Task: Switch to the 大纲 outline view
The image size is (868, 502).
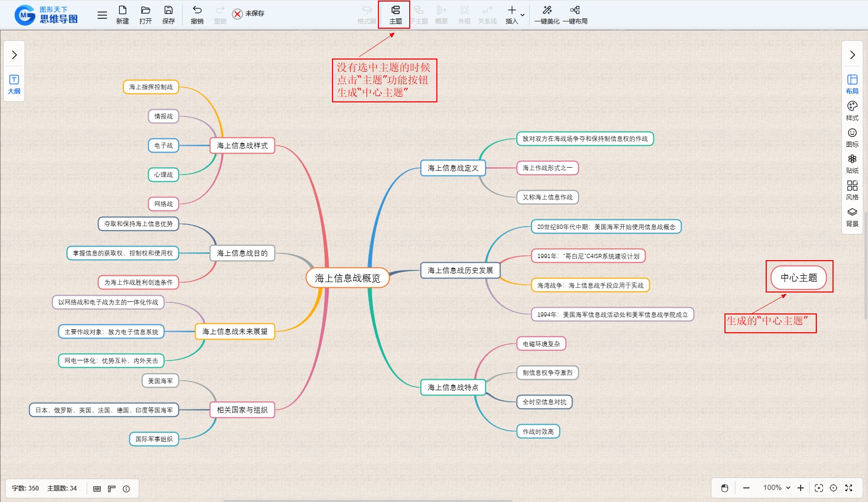Action: pos(14,84)
